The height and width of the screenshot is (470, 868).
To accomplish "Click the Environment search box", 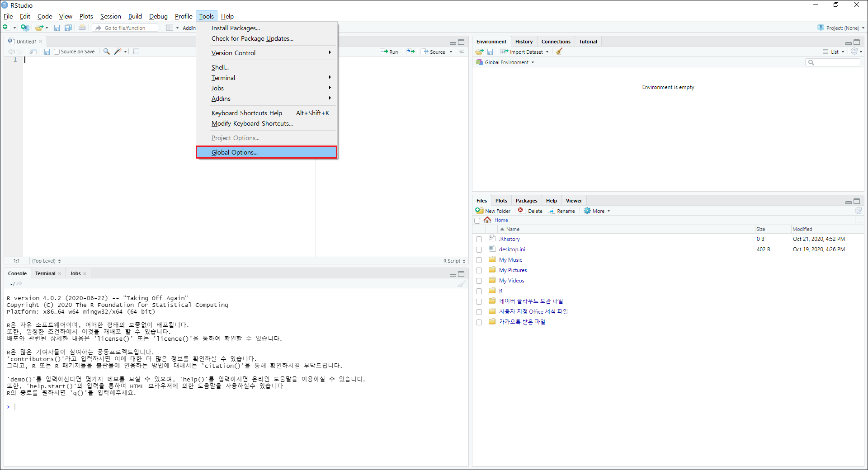I will pyautogui.click(x=833, y=62).
